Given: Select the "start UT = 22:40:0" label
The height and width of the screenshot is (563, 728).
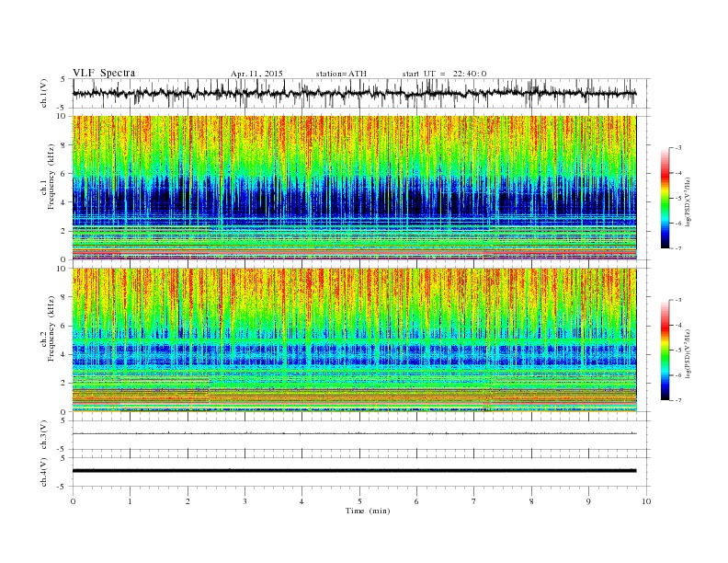Looking at the screenshot, I should [x=444, y=74].
